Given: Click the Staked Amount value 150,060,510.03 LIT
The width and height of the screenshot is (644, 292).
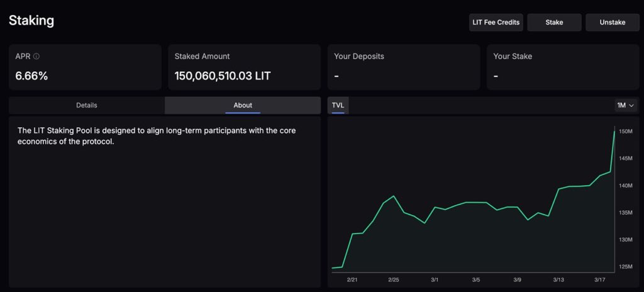Looking at the screenshot, I should tap(223, 76).
